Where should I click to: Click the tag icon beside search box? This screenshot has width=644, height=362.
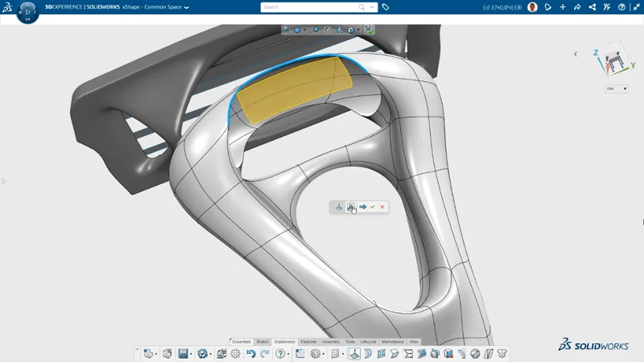pos(386,7)
